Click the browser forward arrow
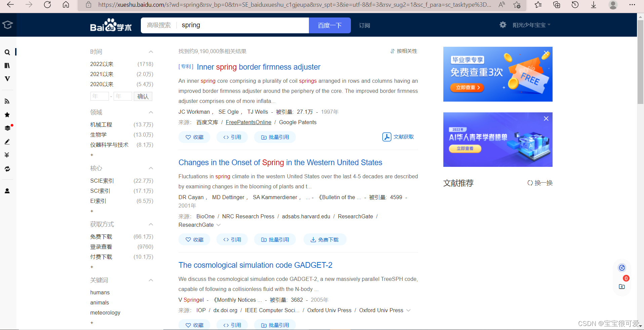This screenshot has width=644, height=330. tap(29, 5)
